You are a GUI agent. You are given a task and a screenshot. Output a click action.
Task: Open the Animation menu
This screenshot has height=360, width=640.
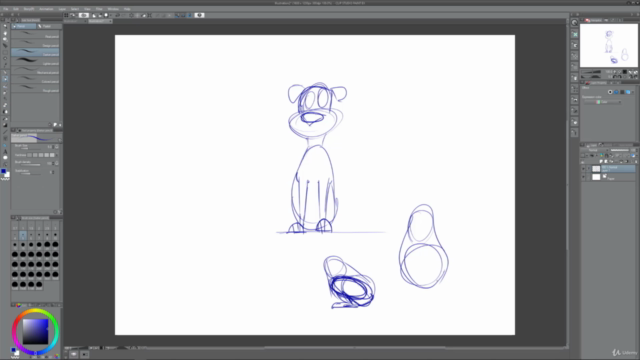[46, 9]
